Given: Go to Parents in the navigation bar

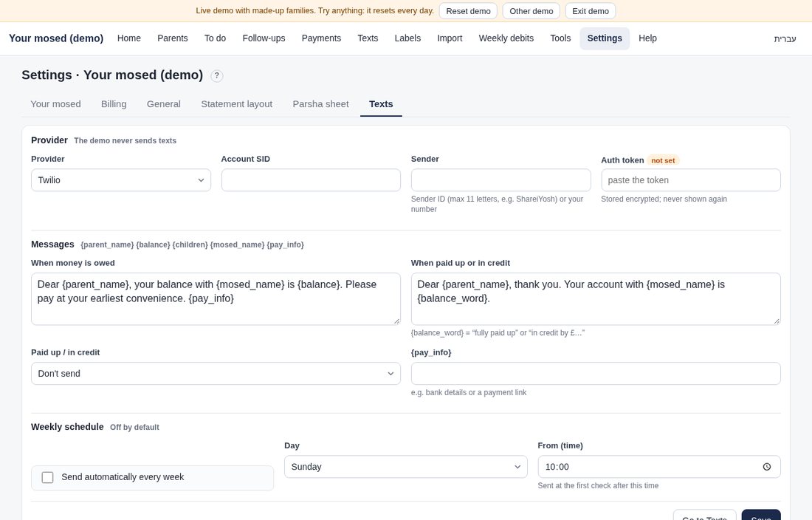Looking at the screenshot, I should click(x=173, y=38).
